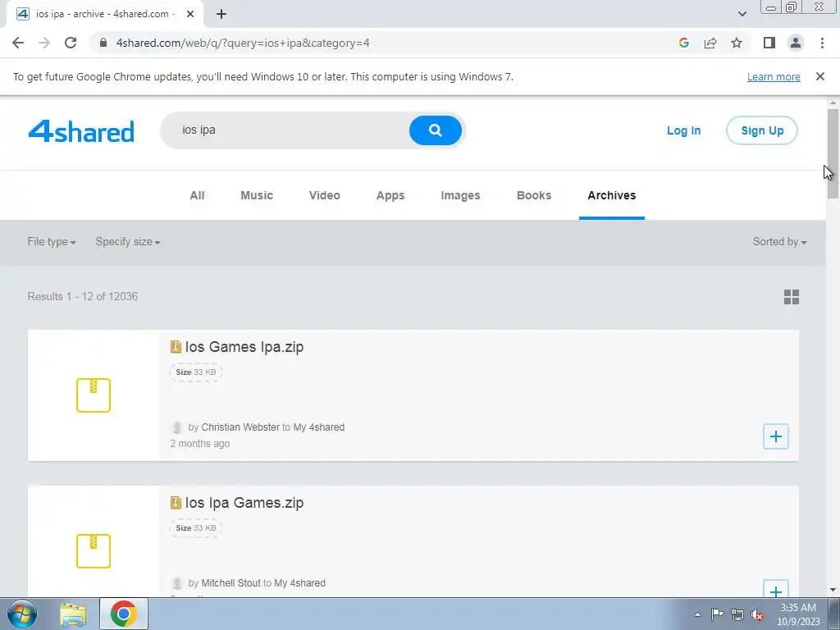This screenshot has height=630, width=840.
Task: Click the forward navigation arrow
Action: (44, 43)
